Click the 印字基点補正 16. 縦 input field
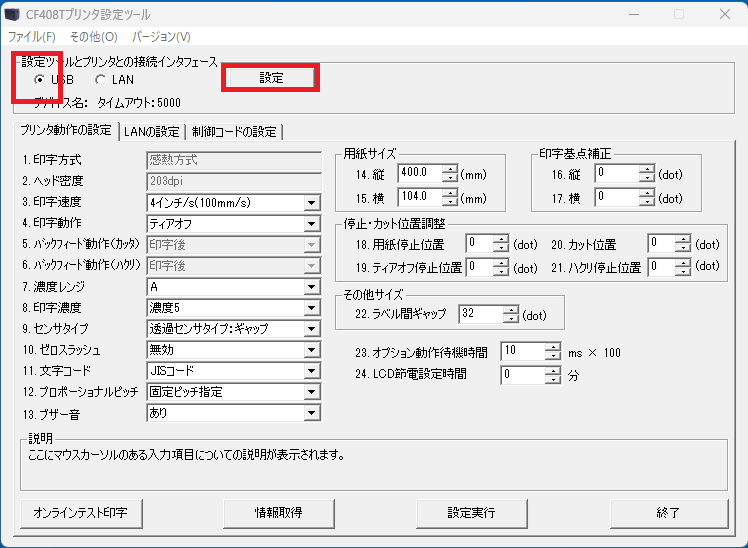The image size is (748, 548). [617, 173]
